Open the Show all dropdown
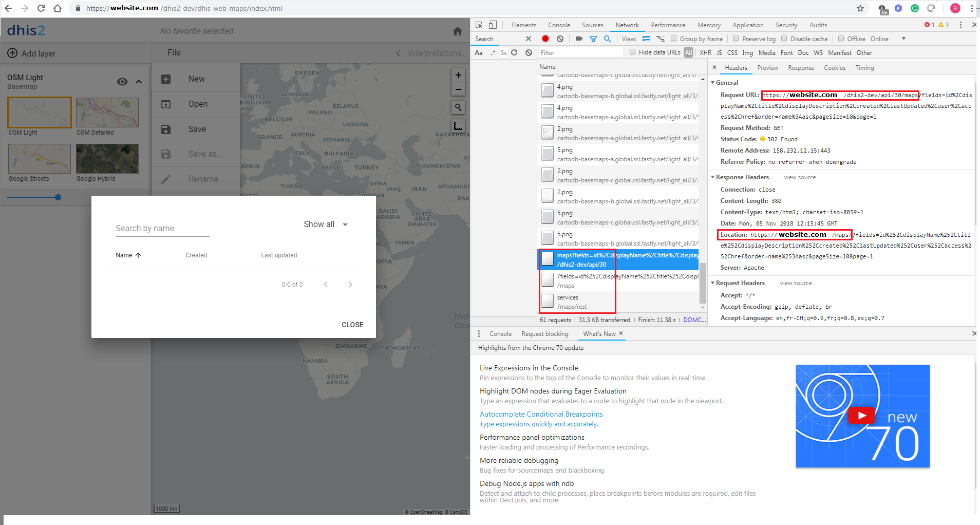The width and height of the screenshot is (980, 525). click(x=326, y=224)
